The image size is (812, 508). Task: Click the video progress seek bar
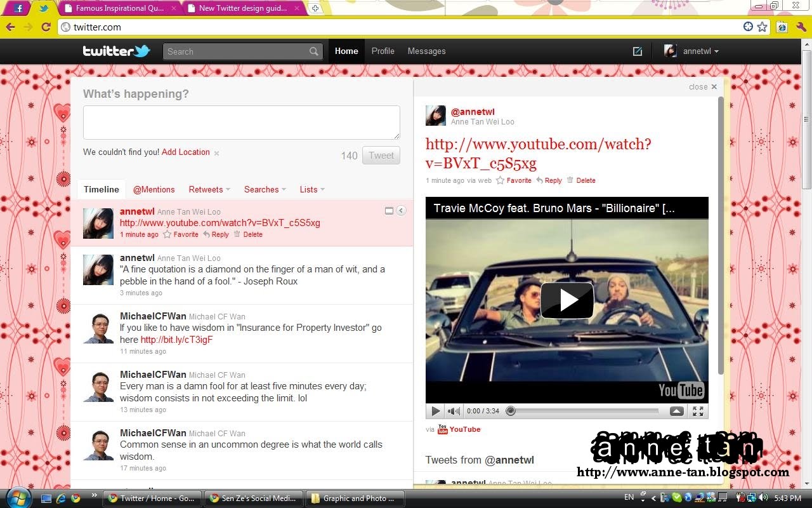coord(582,411)
